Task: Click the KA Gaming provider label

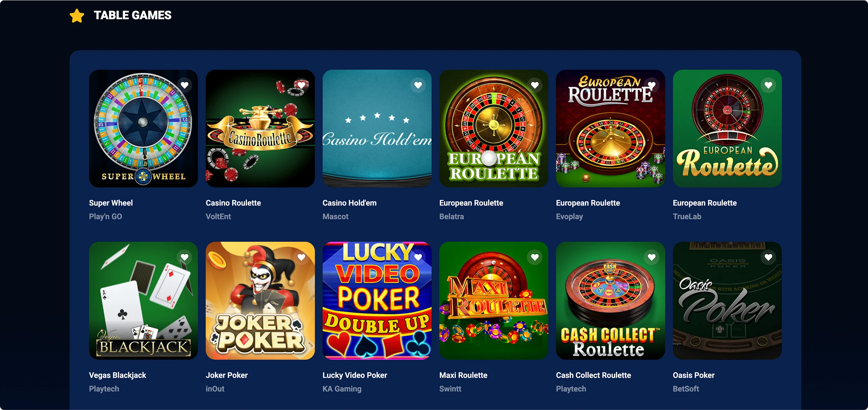Action: tap(342, 389)
